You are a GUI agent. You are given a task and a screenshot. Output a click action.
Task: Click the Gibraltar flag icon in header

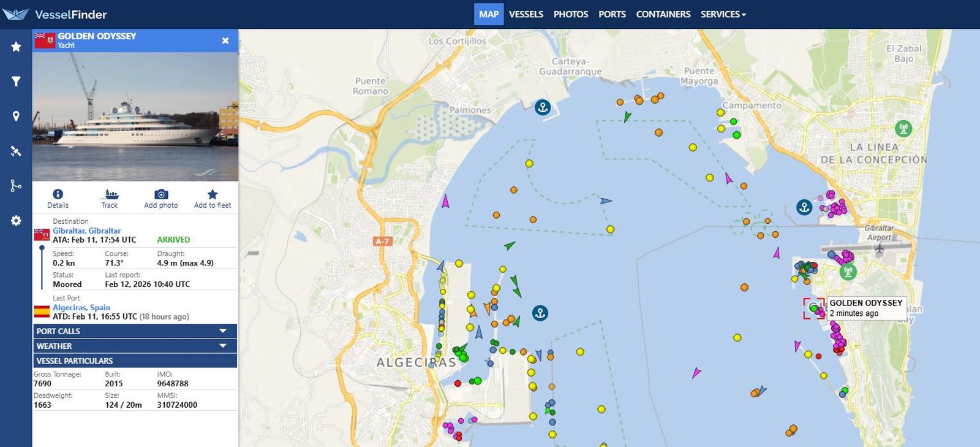(44, 40)
